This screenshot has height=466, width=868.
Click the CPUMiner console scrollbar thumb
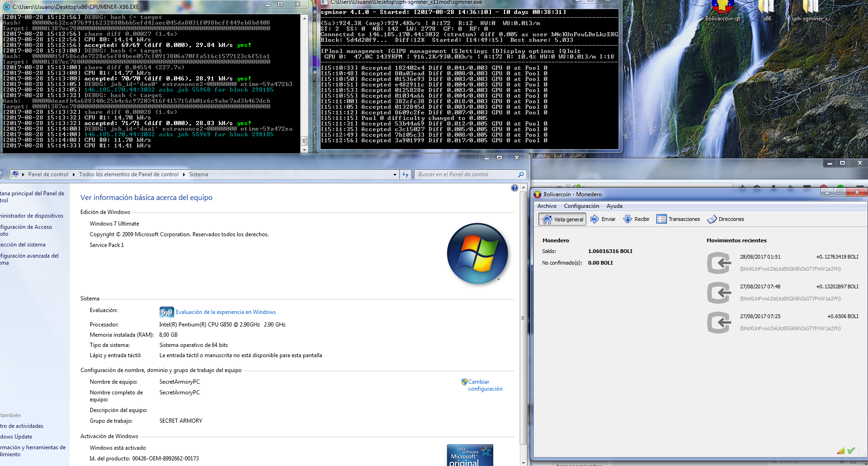(x=305, y=140)
